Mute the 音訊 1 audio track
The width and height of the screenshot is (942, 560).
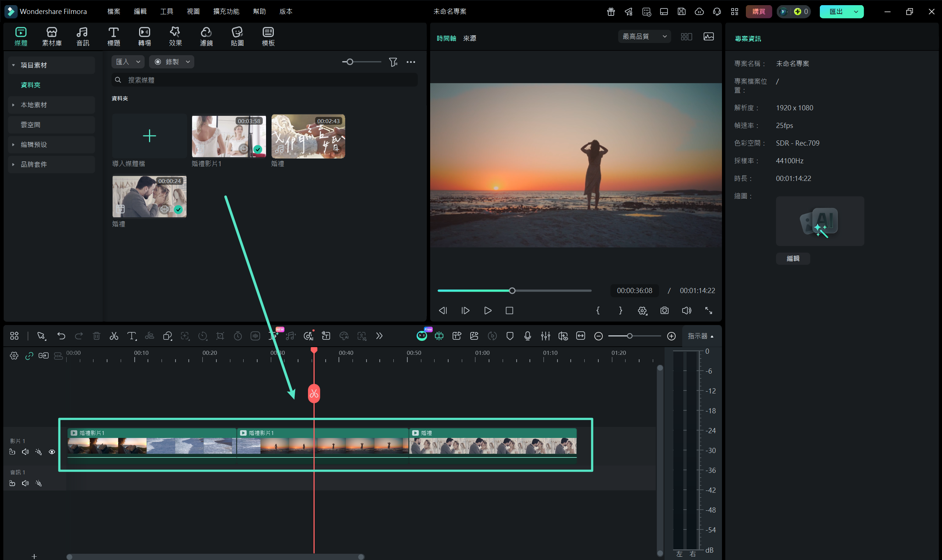(25, 483)
